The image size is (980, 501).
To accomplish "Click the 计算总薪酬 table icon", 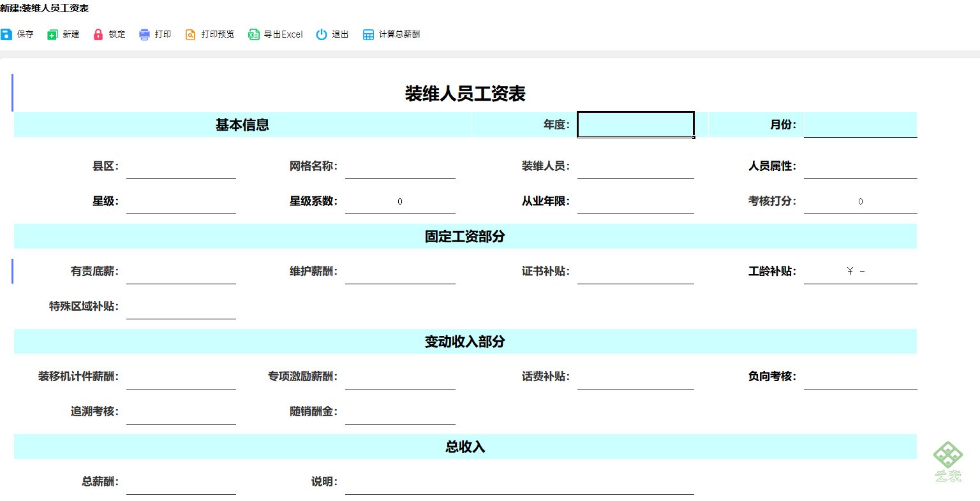I will (368, 34).
